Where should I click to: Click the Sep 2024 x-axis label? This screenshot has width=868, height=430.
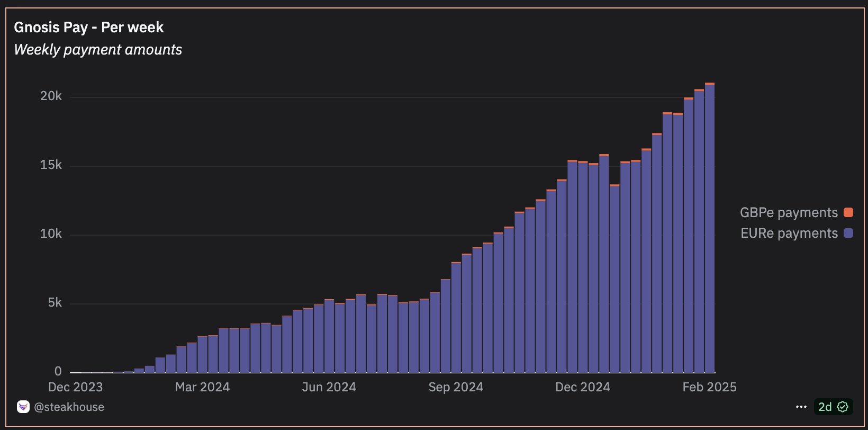click(456, 387)
